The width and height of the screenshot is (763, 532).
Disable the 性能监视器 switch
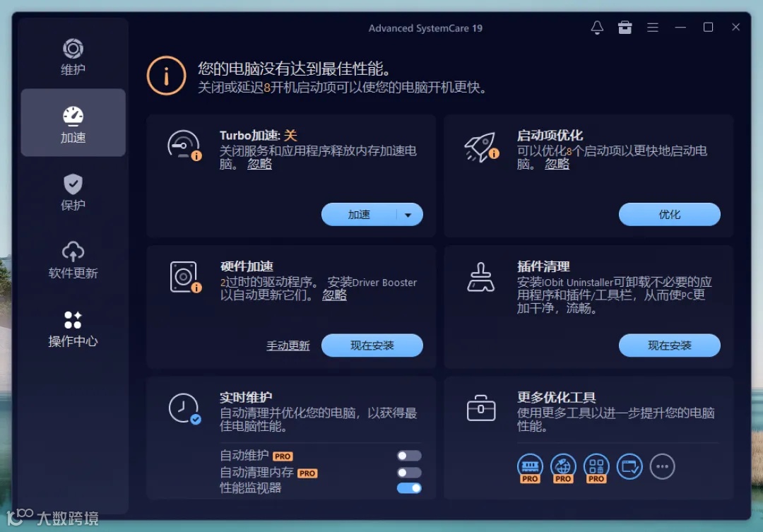tap(409, 488)
